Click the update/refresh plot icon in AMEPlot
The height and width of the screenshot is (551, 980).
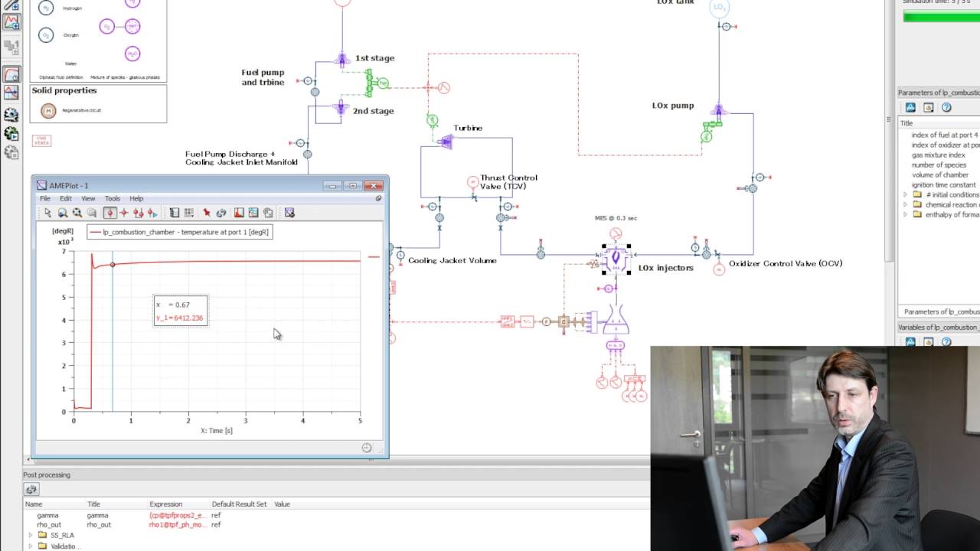[221, 213]
